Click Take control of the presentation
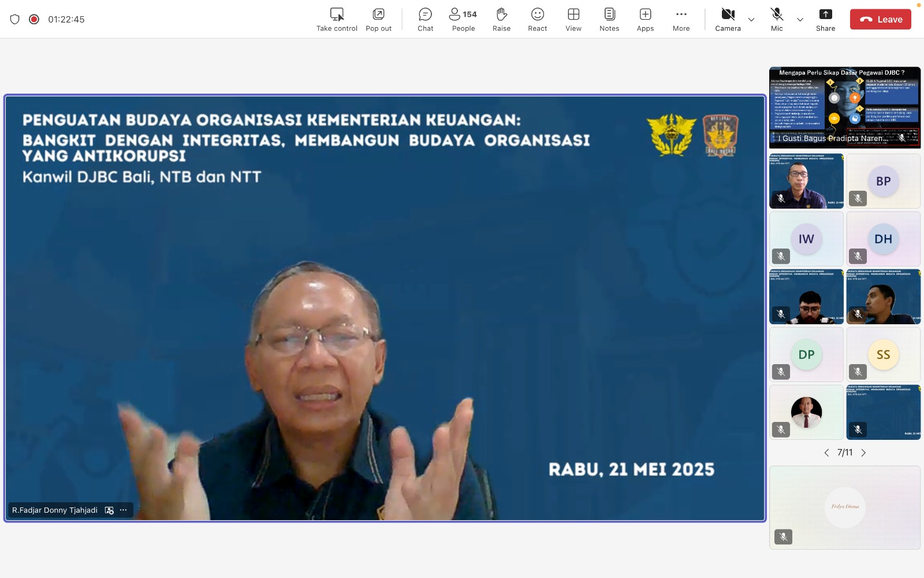924x578 pixels. coord(336,18)
